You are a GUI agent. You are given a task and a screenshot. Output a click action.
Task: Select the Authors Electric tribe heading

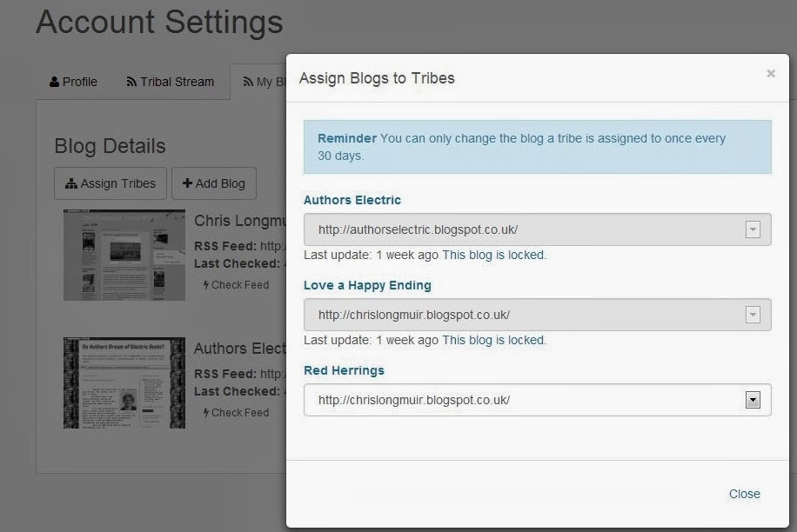coord(352,200)
